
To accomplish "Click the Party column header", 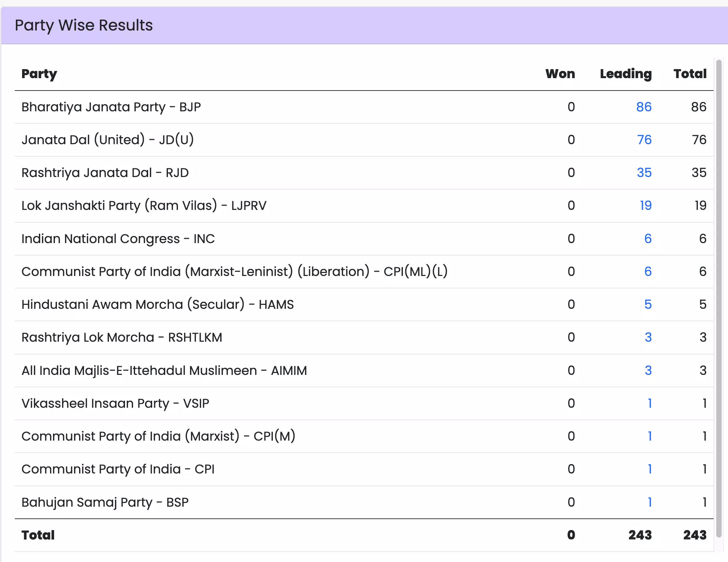I will [39, 74].
